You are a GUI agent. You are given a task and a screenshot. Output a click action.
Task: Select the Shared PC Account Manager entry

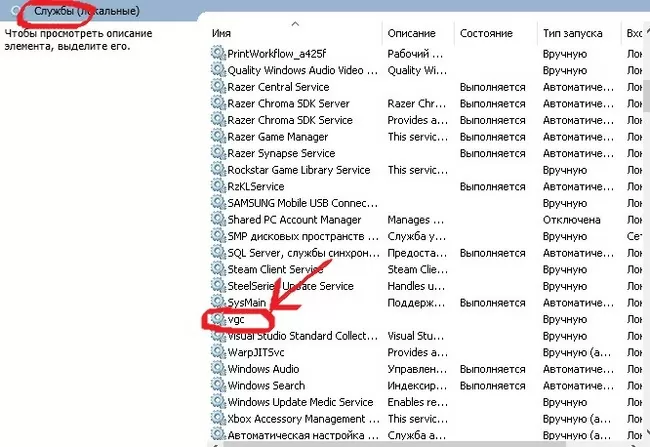[x=294, y=220]
